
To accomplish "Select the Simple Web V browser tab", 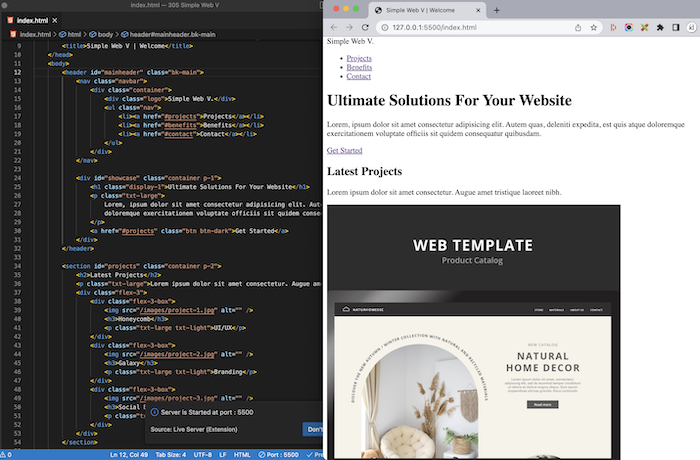I will pos(426,10).
